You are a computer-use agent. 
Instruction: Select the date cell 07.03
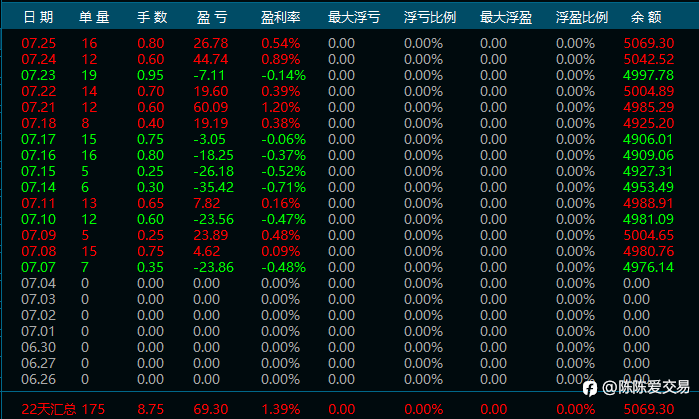click(39, 300)
